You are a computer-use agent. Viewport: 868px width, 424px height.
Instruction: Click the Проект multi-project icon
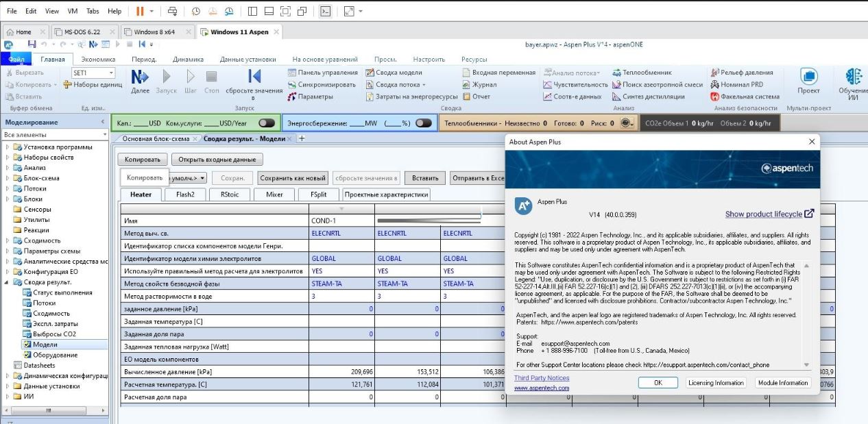(808, 77)
